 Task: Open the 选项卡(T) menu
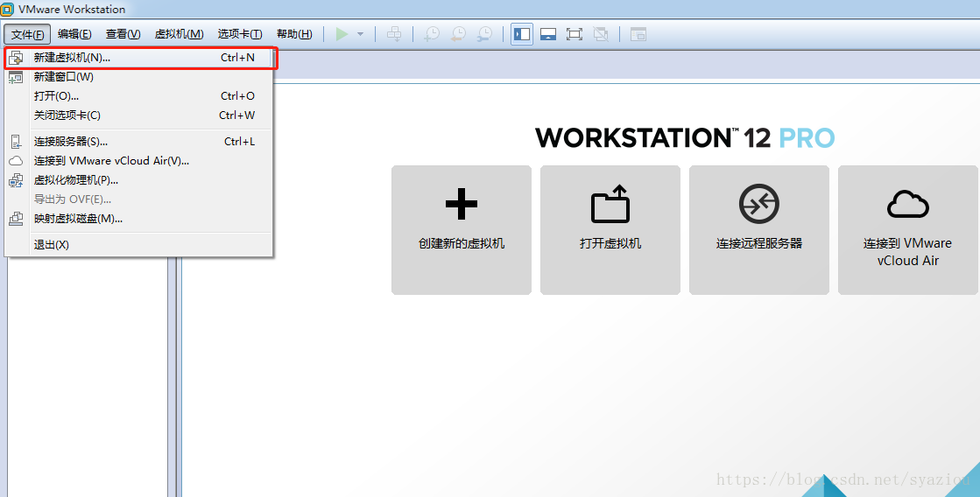(240, 34)
